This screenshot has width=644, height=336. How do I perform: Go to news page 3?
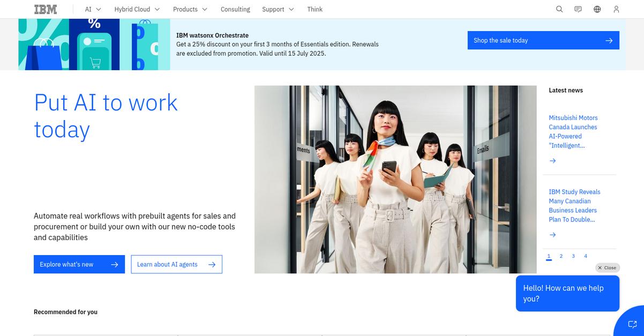coord(573,256)
